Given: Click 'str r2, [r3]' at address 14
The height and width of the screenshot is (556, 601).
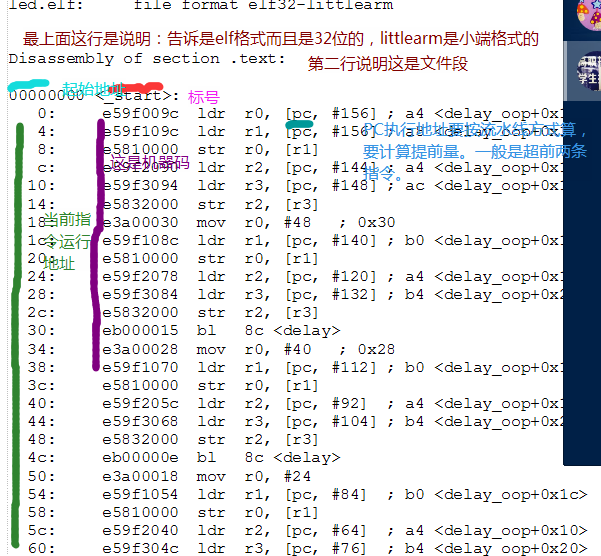Looking at the screenshot, I should (x=258, y=204).
